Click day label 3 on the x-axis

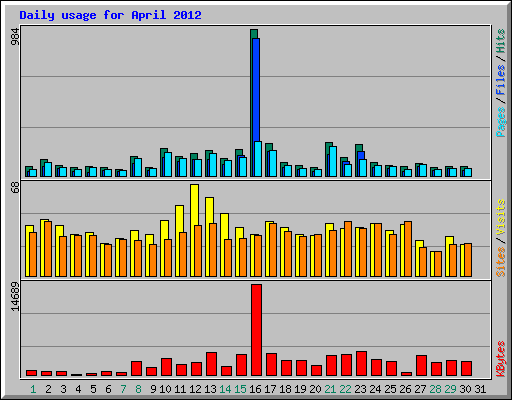63,389
